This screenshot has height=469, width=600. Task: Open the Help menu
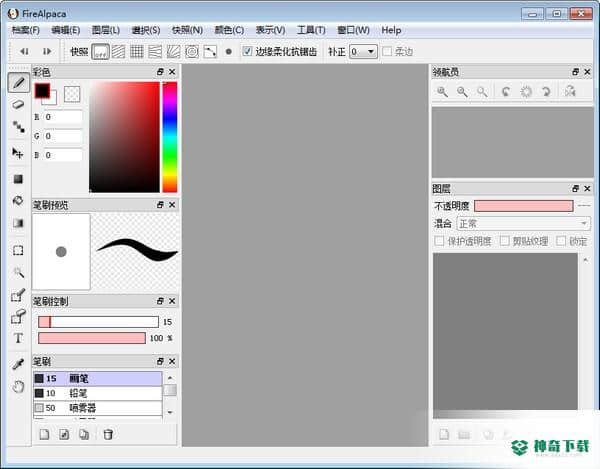pos(391,30)
